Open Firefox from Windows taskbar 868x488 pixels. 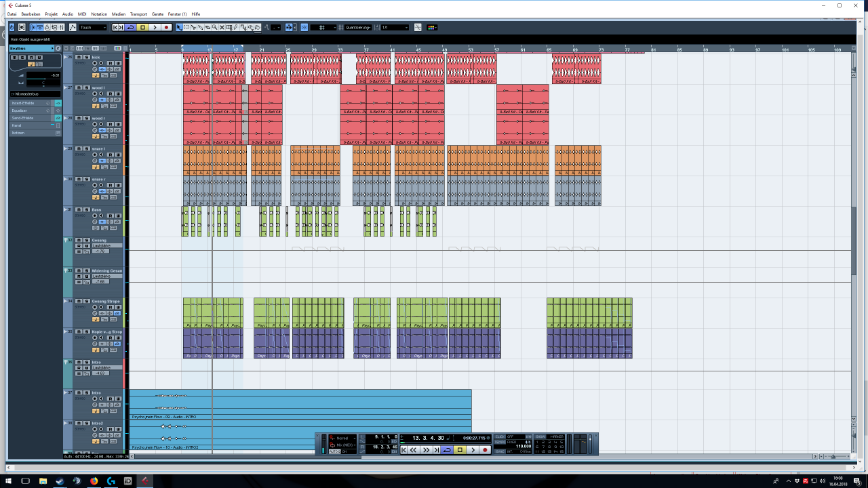pos(94,481)
